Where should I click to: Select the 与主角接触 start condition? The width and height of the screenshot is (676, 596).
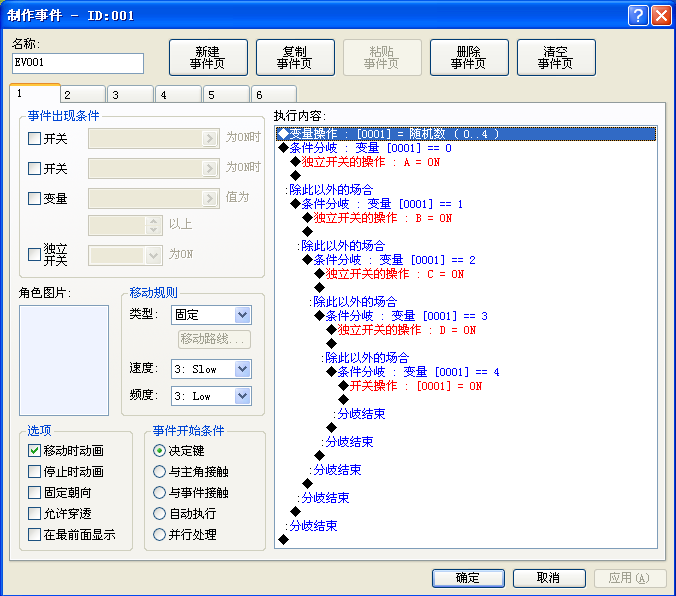click(159, 471)
